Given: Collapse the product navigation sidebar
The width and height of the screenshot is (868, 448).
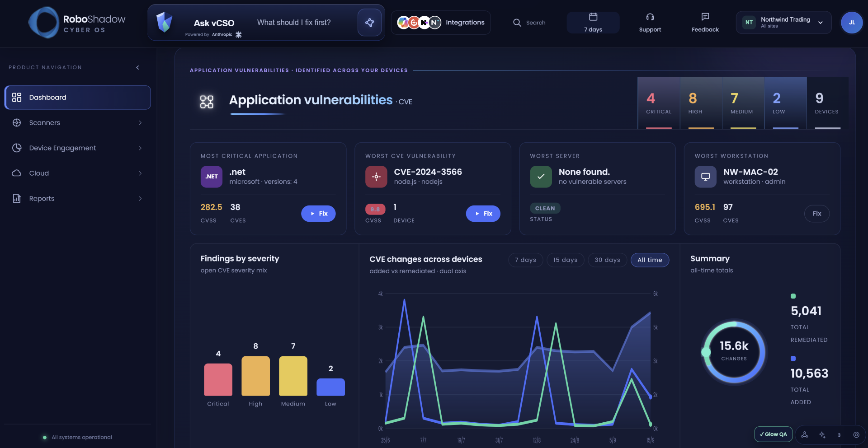Looking at the screenshot, I should tap(138, 68).
